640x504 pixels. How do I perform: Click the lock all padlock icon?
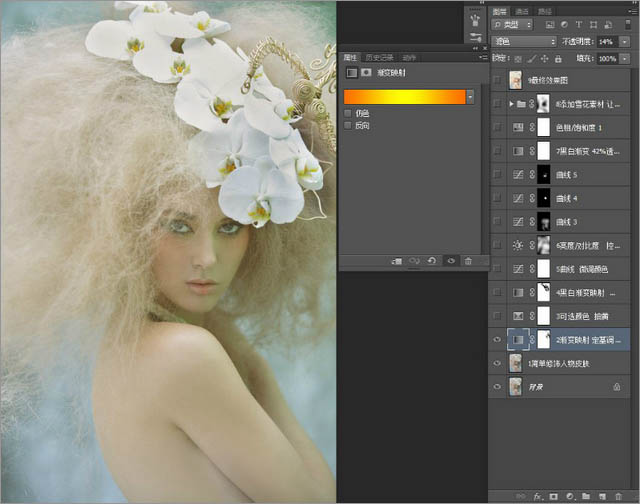(558, 59)
